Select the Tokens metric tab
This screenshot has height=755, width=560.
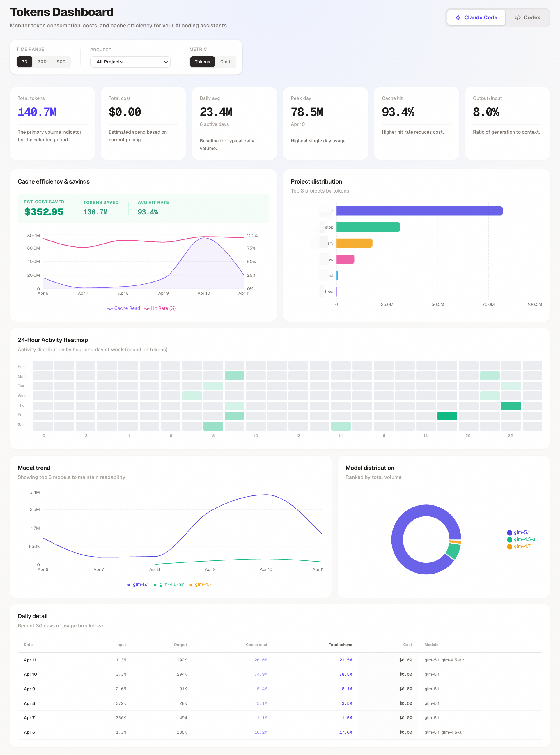tap(202, 62)
